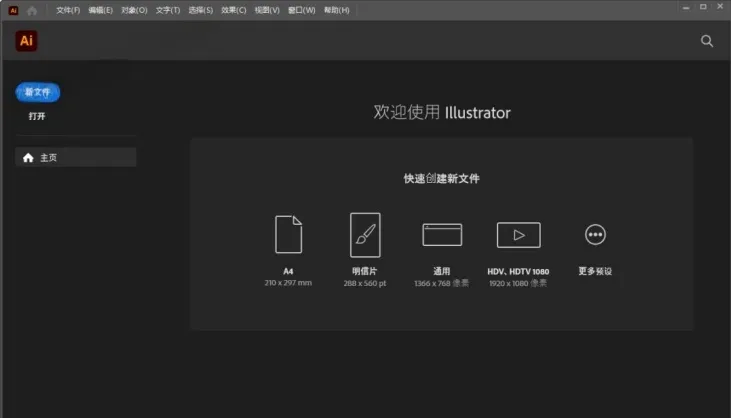This screenshot has height=418, width=731.
Task: Open 更多预设 more presets icon
Action: tap(595, 234)
